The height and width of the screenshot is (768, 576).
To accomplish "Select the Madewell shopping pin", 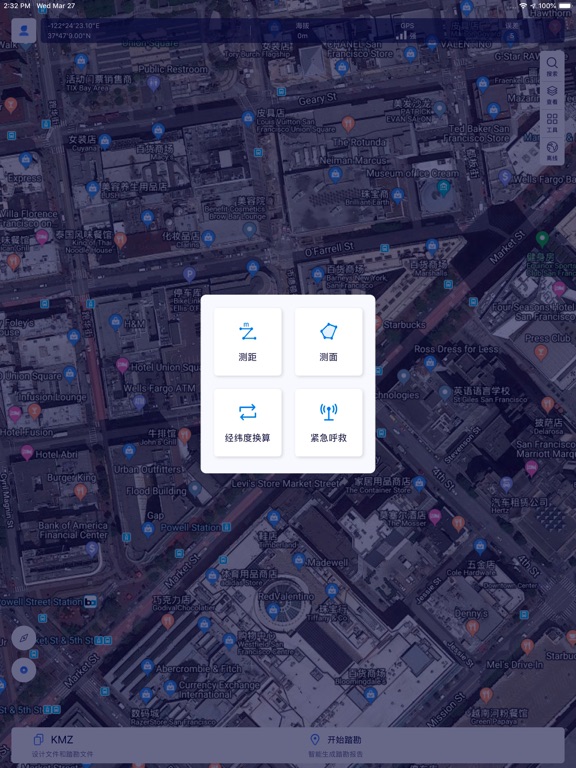I will [x=298, y=560].
